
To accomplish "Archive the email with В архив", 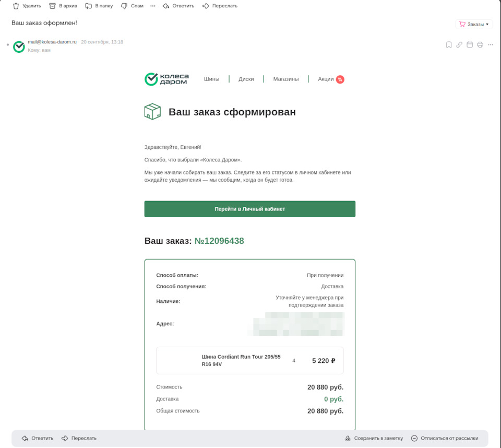I will (63, 6).
